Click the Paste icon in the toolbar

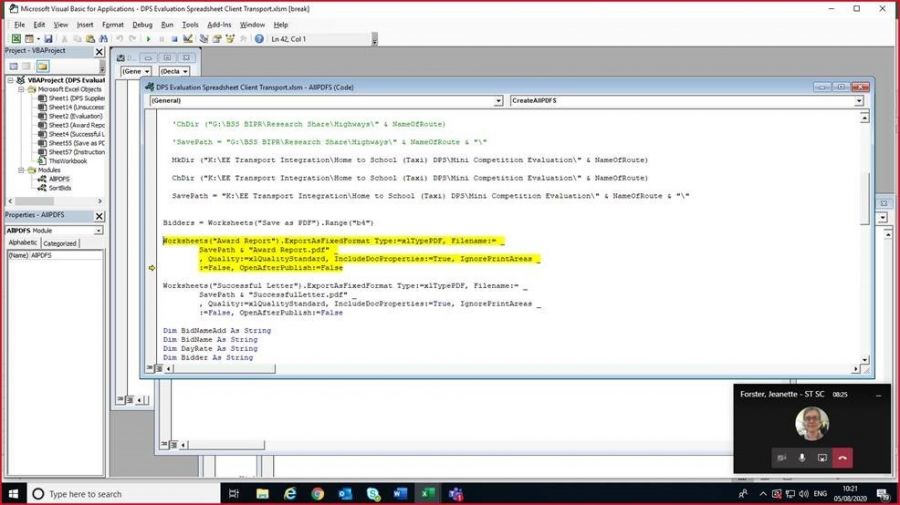pyautogui.click(x=90, y=39)
